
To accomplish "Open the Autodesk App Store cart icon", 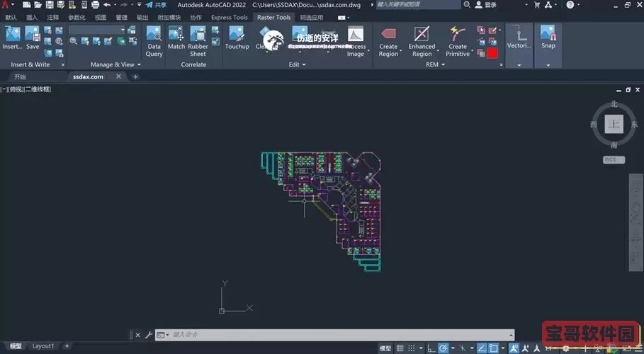I will [x=536, y=5].
